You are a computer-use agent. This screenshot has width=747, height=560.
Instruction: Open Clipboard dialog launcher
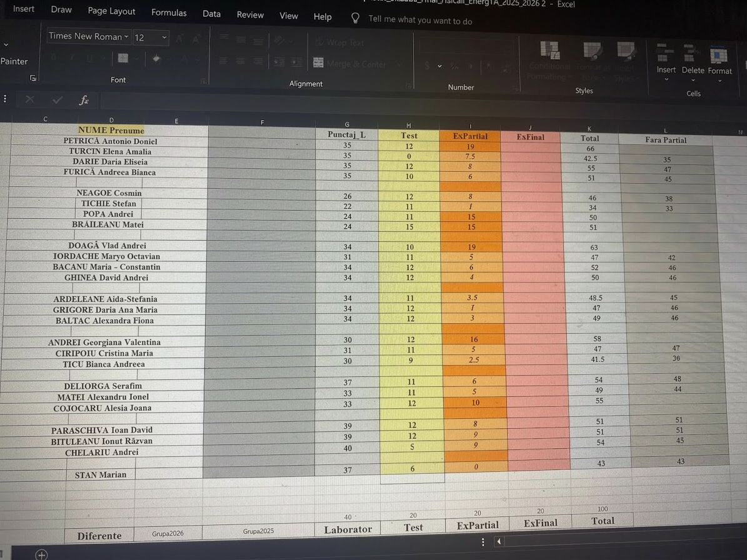pyautogui.click(x=33, y=77)
